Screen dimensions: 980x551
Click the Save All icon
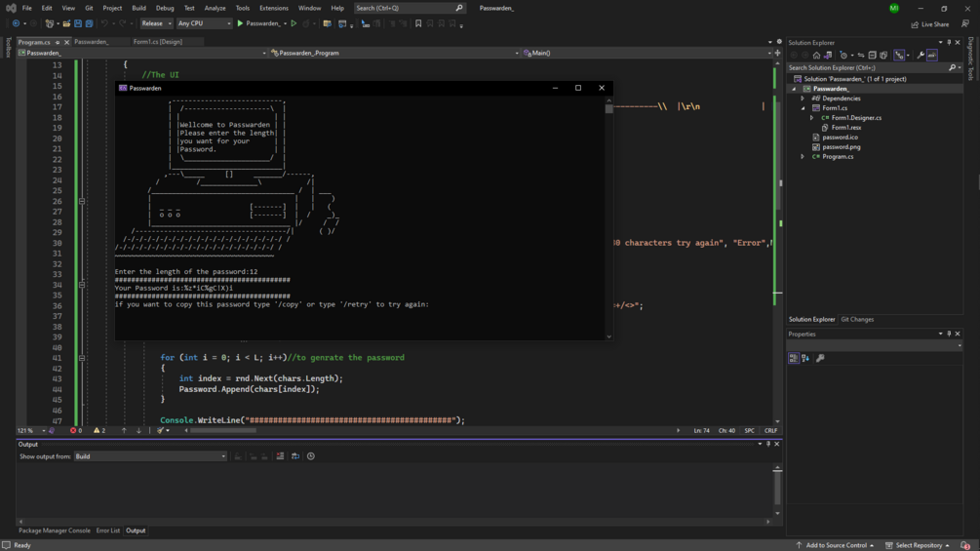[x=89, y=23]
